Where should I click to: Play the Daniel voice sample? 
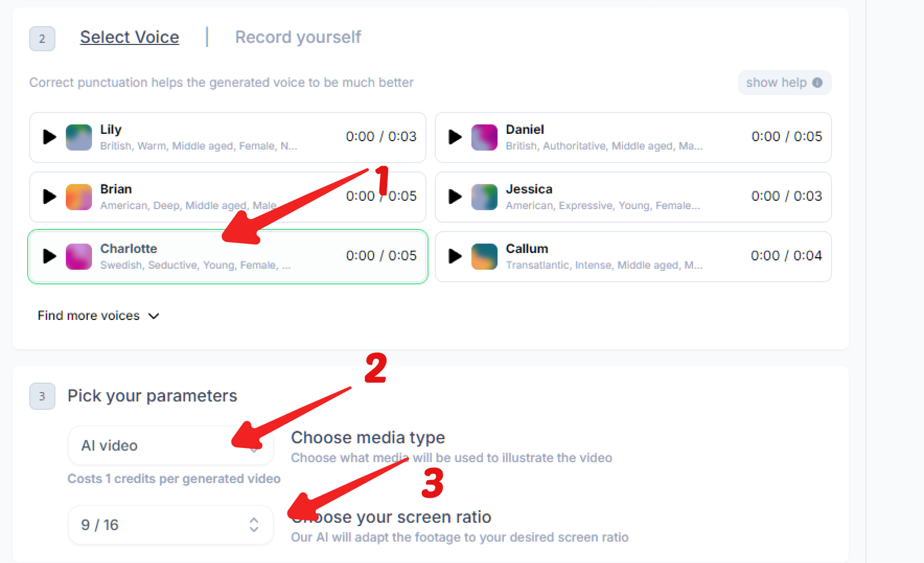(455, 137)
